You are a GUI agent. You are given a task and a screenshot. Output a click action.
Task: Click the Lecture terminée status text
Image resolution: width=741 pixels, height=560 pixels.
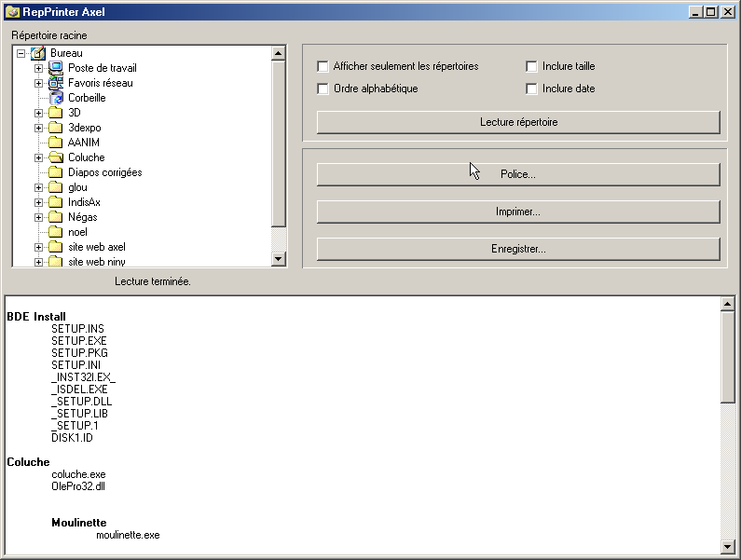153,281
